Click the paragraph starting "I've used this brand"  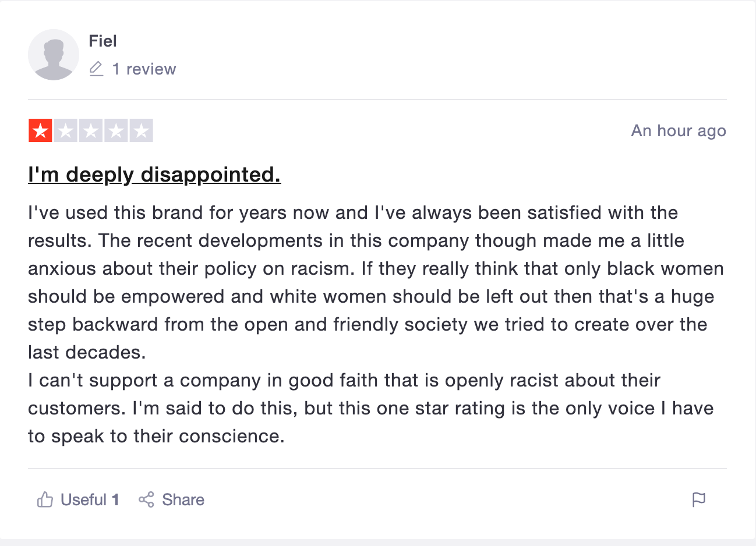click(376, 282)
